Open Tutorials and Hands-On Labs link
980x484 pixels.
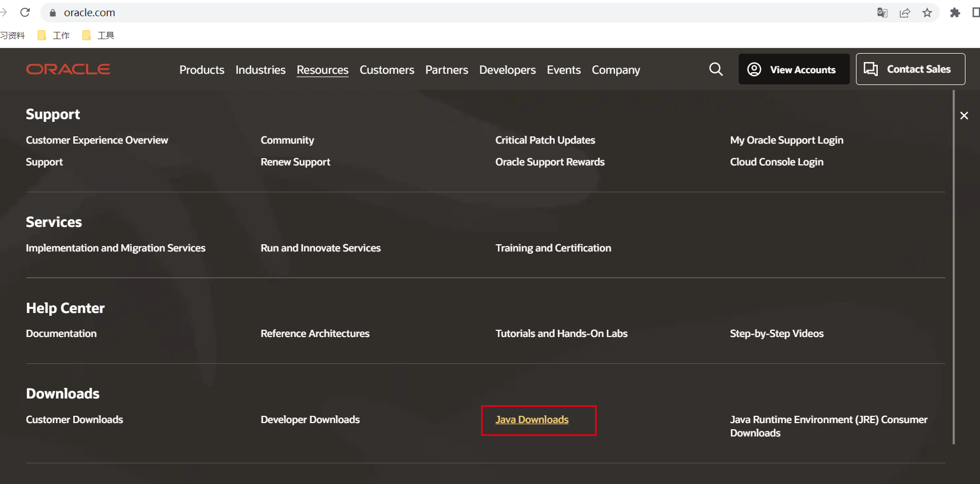pyautogui.click(x=561, y=334)
